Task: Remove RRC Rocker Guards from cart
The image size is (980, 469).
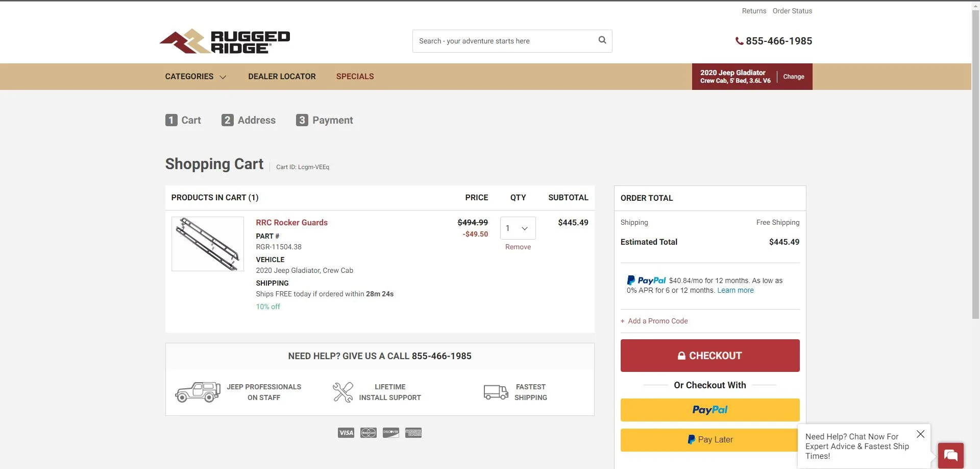Action: click(518, 247)
